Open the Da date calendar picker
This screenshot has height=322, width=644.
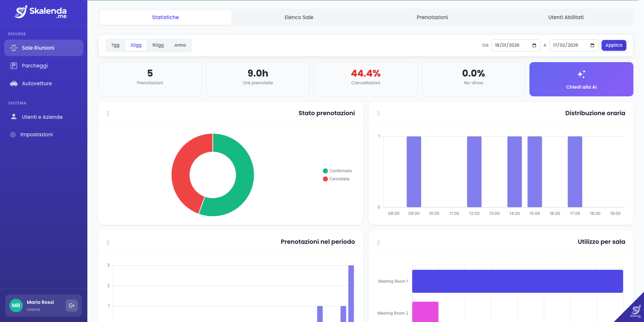pyautogui.click(x=534, y=45)
